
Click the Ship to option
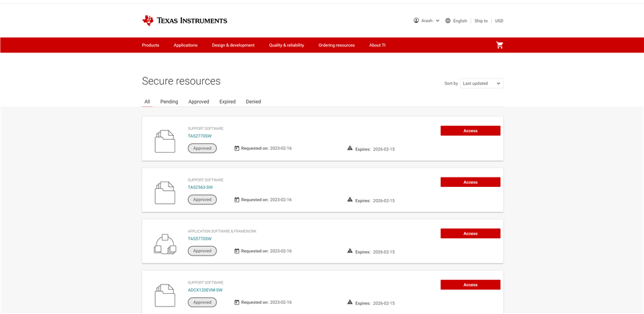pos(481,21)
